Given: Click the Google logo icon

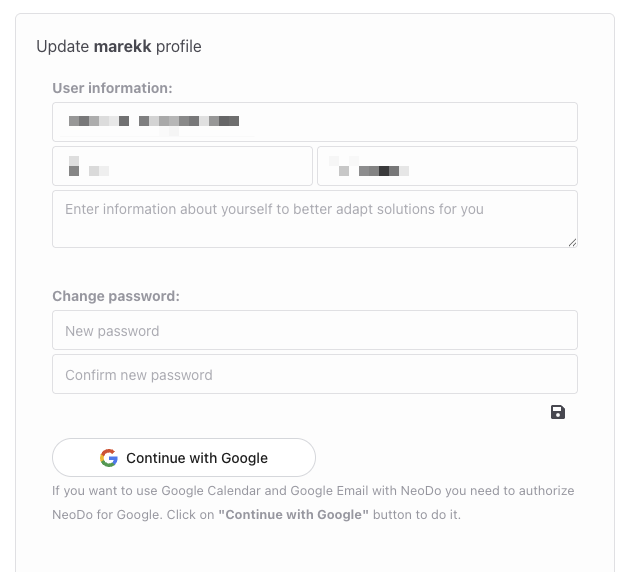Looking at the screenshot, I should [x=109, y=458].
